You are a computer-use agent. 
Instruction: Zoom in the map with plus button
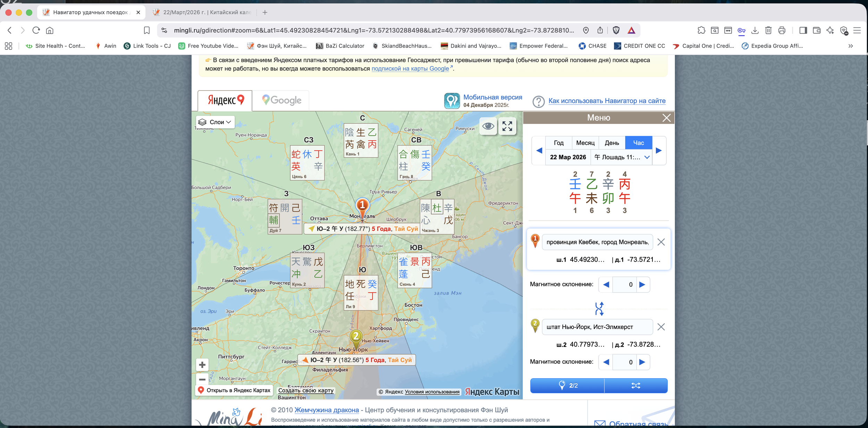click(202, 365)
